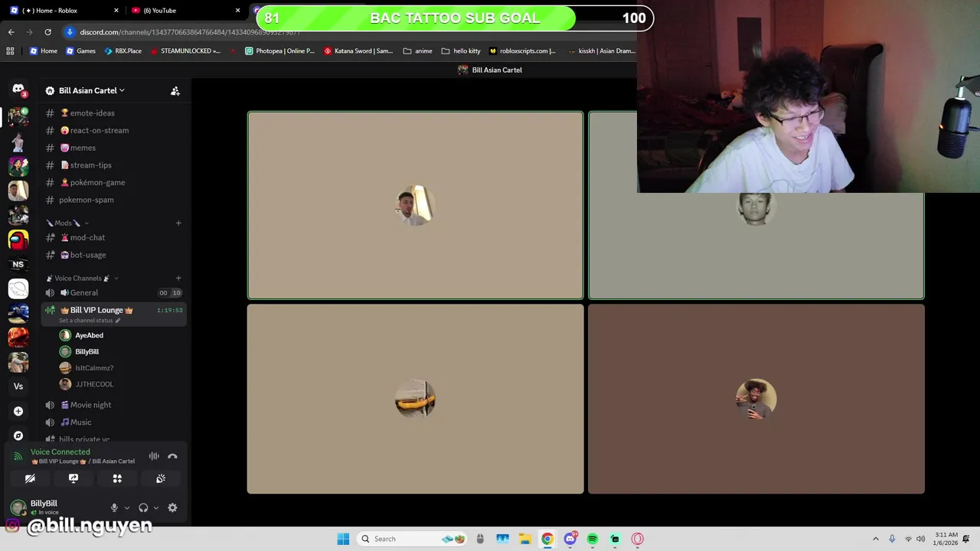Select bottom-left participant tile with banana avatar

tap(415, 399)
